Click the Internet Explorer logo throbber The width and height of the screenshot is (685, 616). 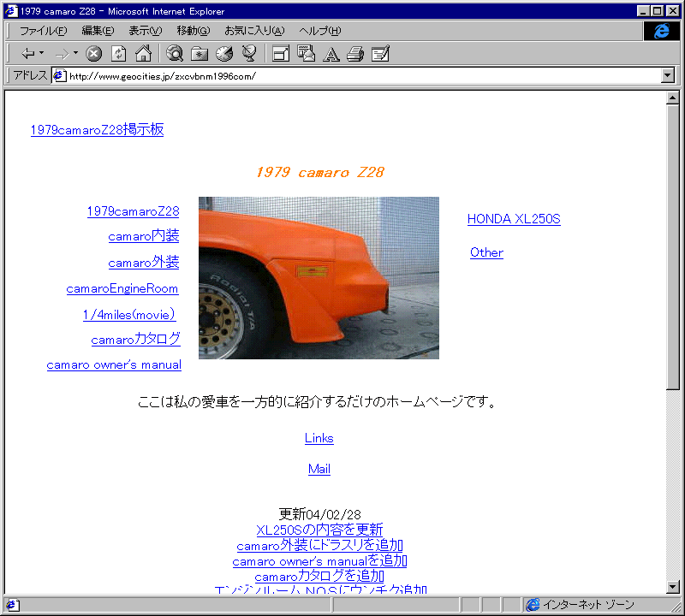661,31
